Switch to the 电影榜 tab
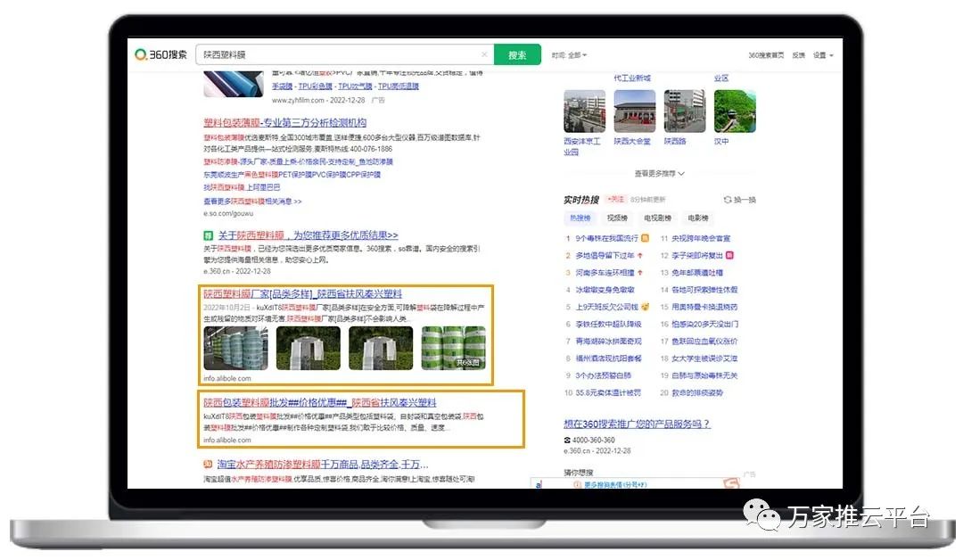 (697, 218)
